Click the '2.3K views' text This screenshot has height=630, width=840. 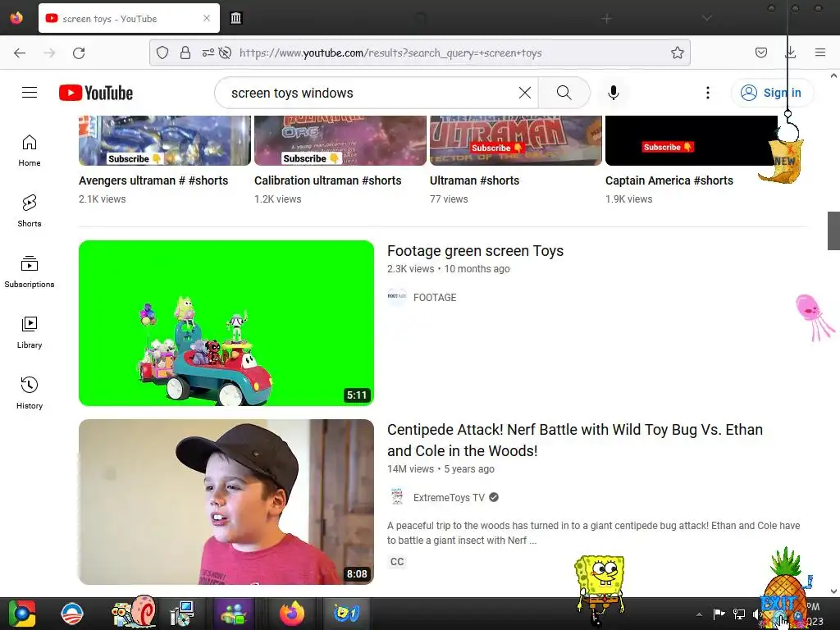pos(410,268)
